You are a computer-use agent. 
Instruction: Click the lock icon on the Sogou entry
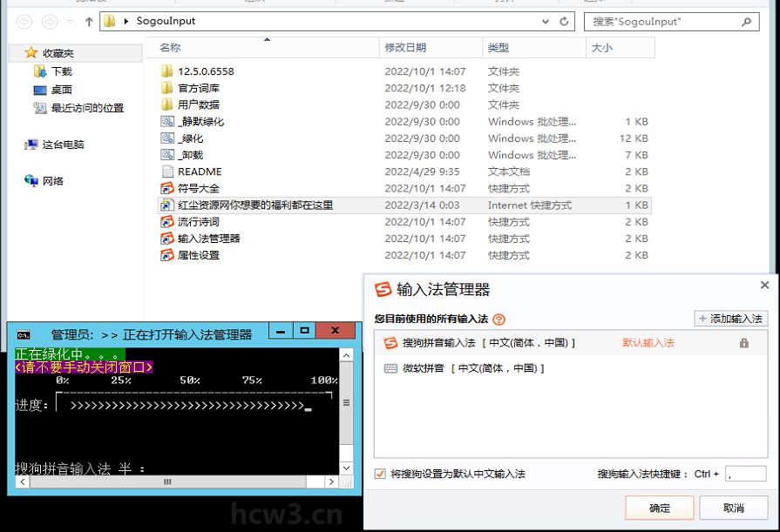(x=745, y=342)
